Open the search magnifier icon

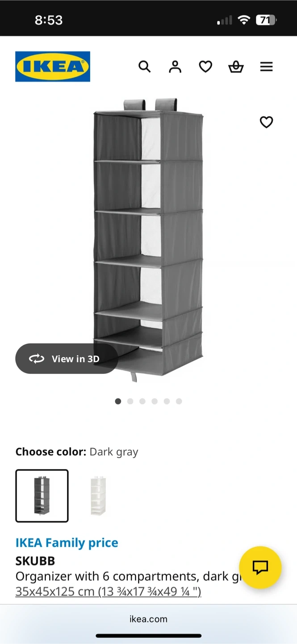(x=144, y=67)
